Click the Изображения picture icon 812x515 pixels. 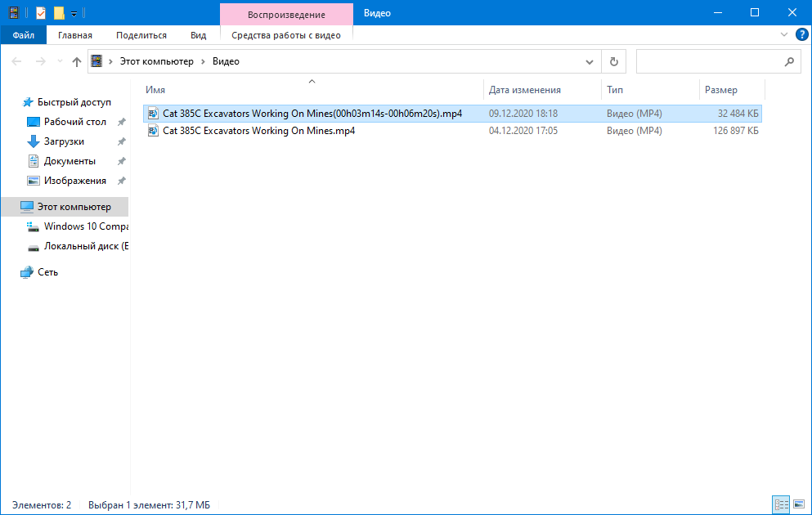click(x=34, y=181)
